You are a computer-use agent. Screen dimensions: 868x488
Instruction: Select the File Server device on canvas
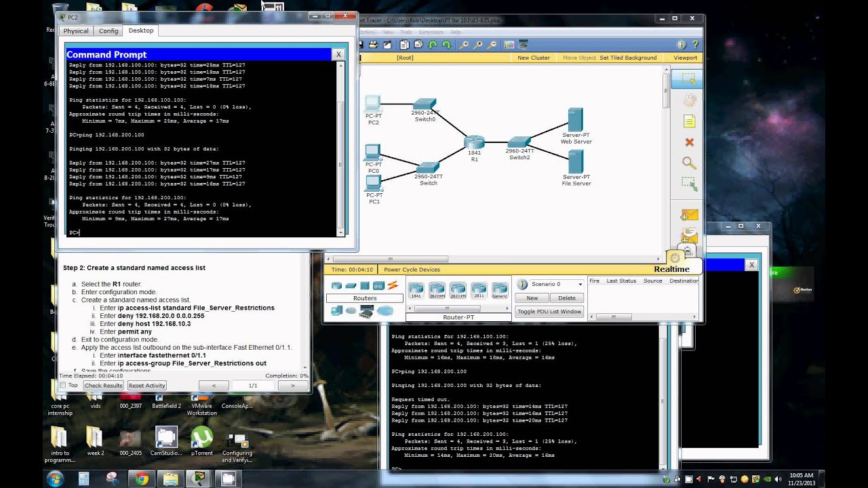tap(576, 163)
